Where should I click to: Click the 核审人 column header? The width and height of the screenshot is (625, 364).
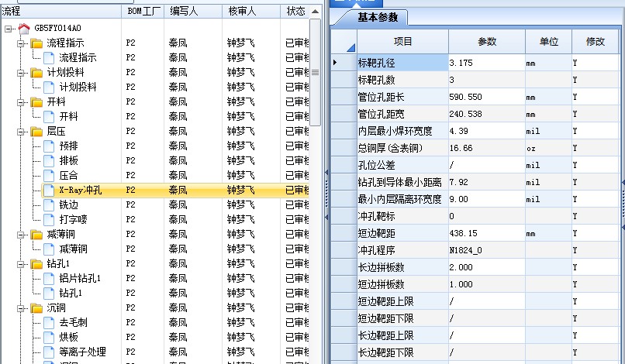tap(251, 11)
